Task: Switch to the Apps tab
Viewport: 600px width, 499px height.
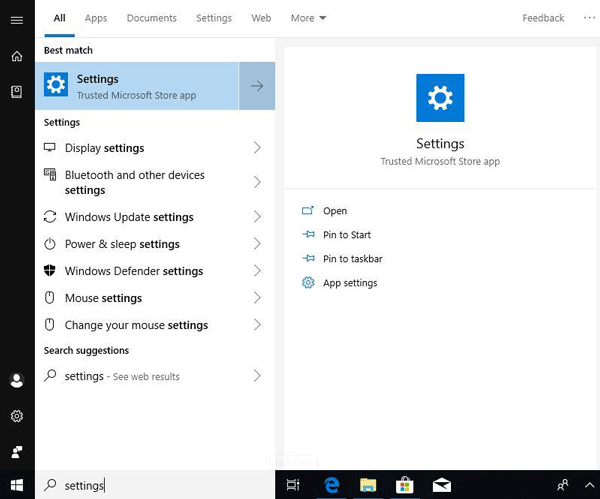Action: [x=96, y=18]
